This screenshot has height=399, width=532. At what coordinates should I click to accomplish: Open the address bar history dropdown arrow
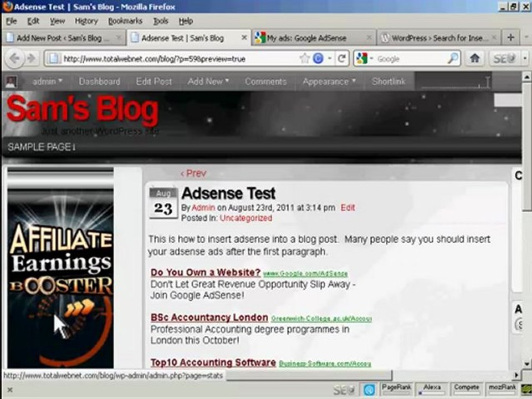[x=329, y=59]
